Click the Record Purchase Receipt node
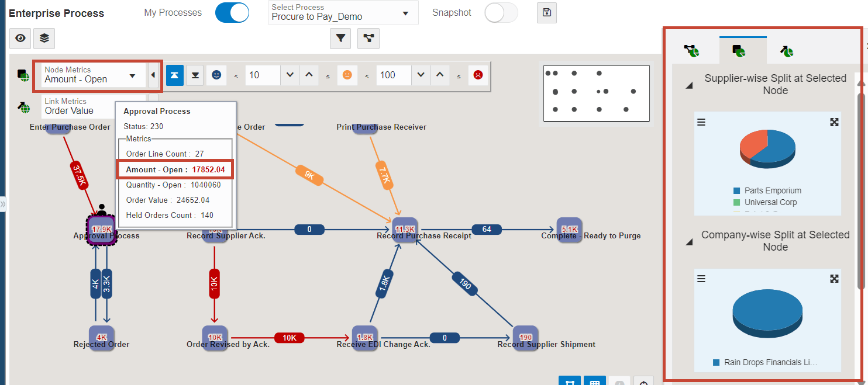This screenshot has height=385, width=868. point(405,229)
